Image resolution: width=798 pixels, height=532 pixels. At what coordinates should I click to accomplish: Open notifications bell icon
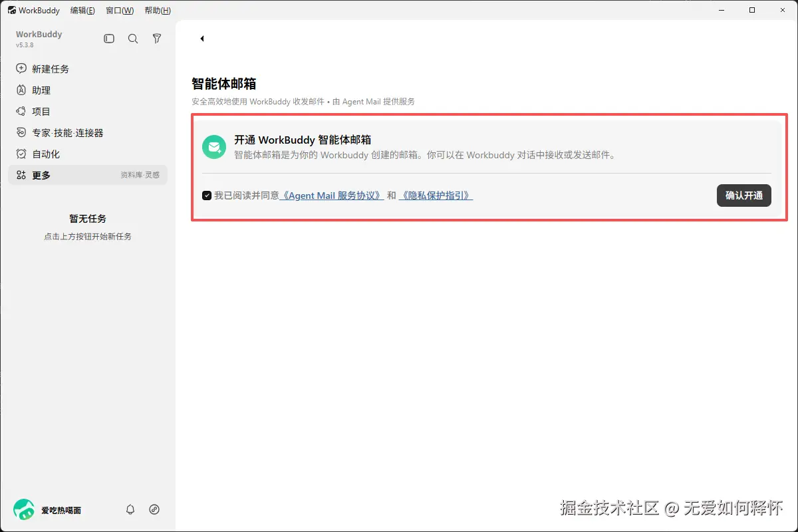[x=130, y=509]
